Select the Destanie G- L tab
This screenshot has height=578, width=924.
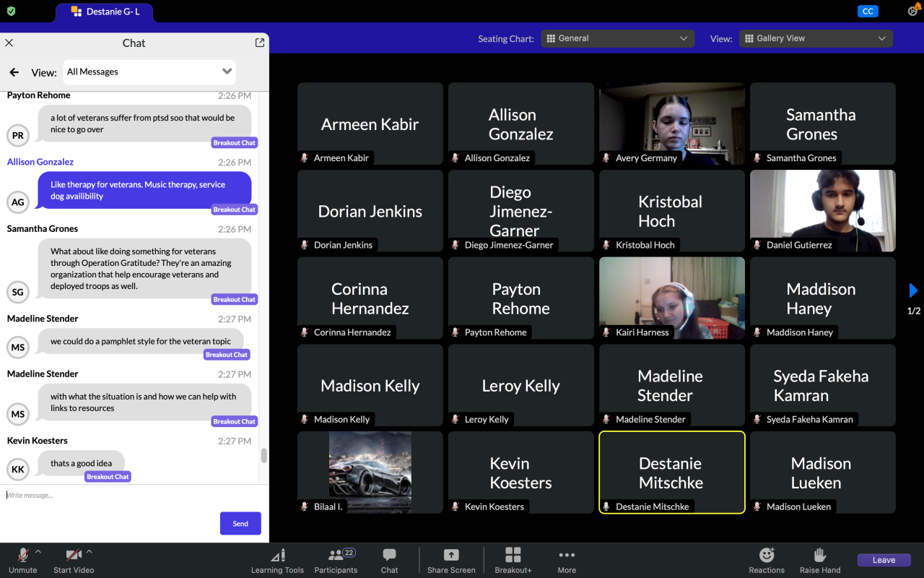tap(105, 12)
